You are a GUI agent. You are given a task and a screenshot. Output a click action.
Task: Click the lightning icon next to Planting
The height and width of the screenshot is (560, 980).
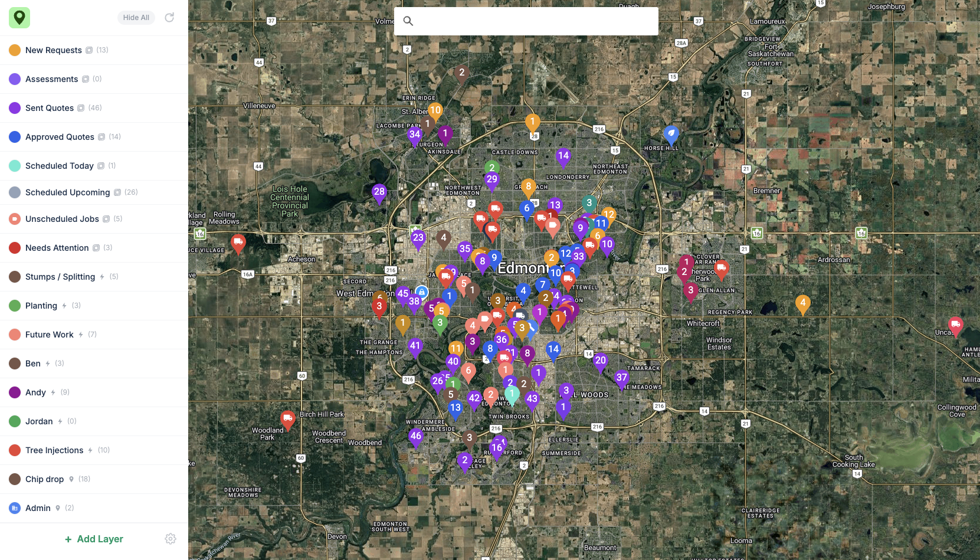64,306
